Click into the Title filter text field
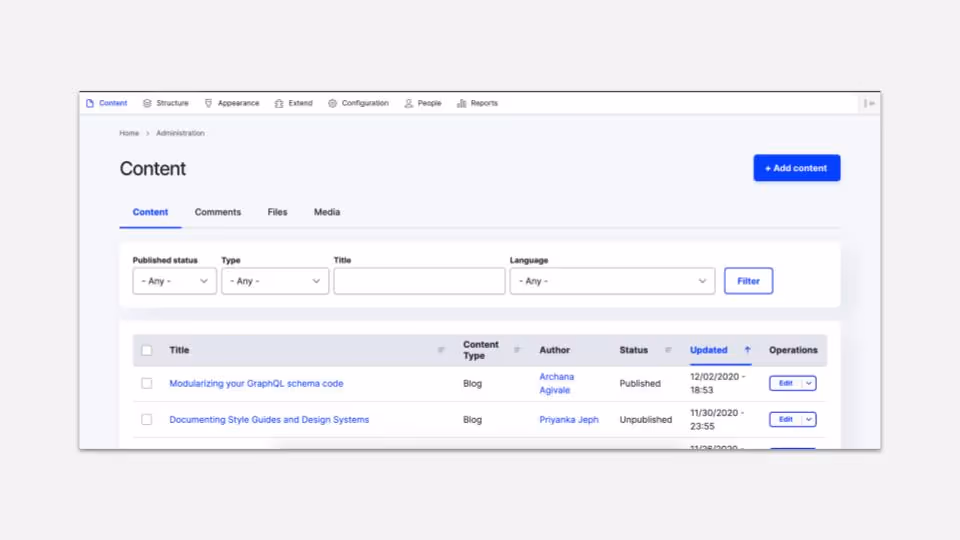The height and width of the screenshot is (540, 960). click(419, 281)
